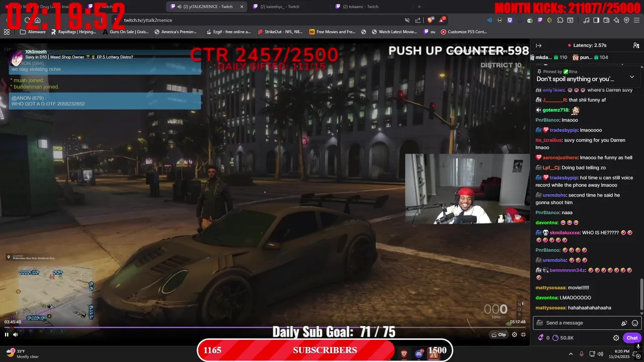Click the Clip button on player
This screenshot has height=362, width=644.
point(499,334)
